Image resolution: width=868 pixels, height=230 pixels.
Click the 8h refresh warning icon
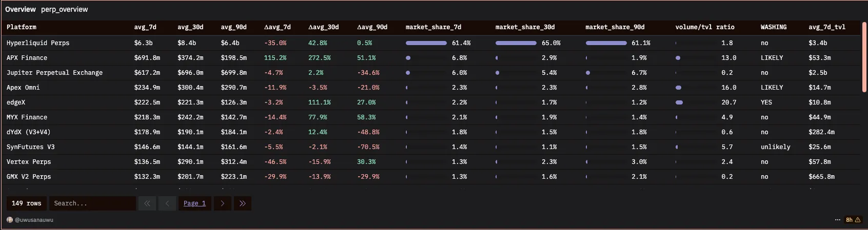coord(853,220)
